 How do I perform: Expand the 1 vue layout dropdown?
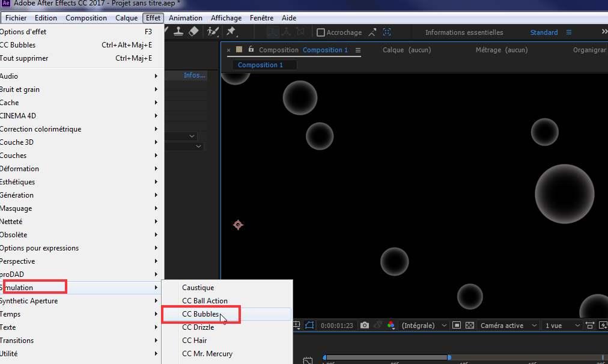click(559, 326)
